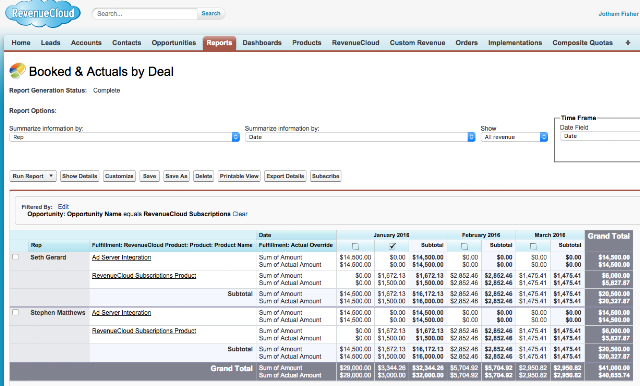Open the Dashboards tab
The width and height of the screenshot is (640, 386).
pyautogui.click(x=262, y=42)
